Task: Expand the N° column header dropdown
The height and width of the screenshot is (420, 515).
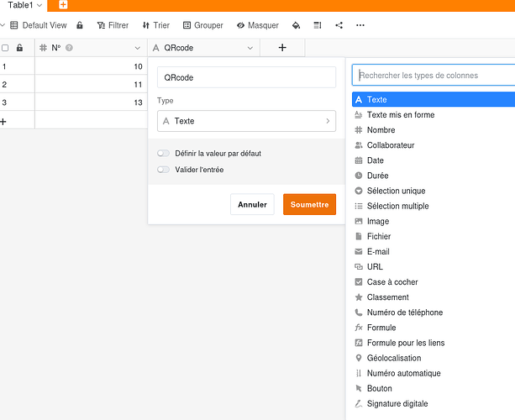Action: 137,49
